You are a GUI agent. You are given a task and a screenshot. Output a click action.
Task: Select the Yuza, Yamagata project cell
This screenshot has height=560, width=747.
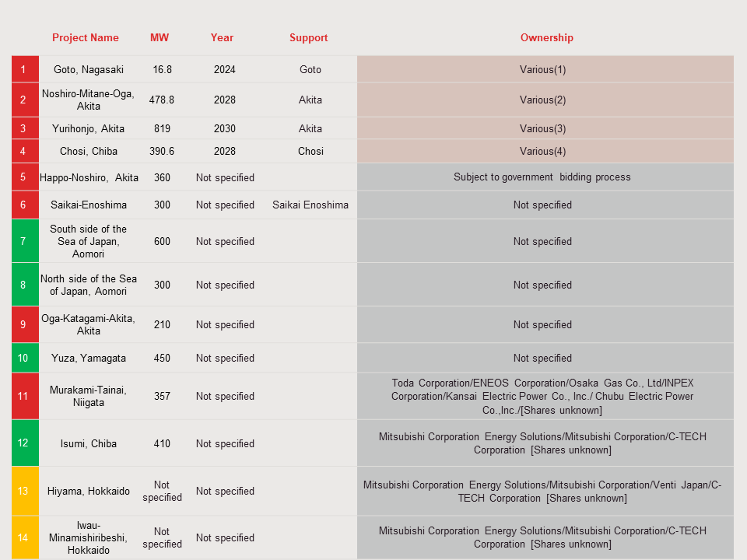[x=89, y=358]
